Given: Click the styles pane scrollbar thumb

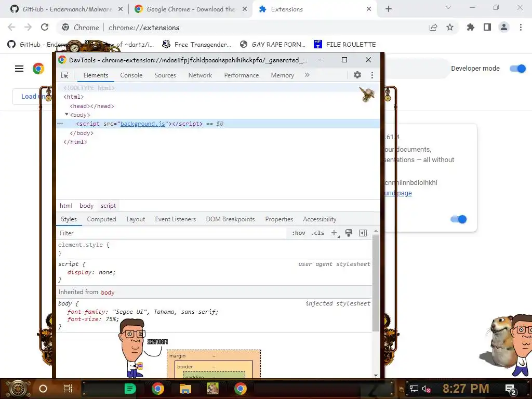Looking at the screenshot, I should point(376,283).
